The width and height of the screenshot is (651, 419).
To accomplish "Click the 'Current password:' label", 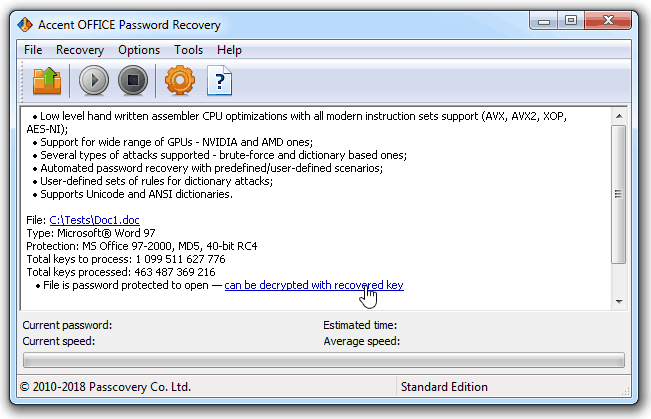I will [x=67, y=325].
